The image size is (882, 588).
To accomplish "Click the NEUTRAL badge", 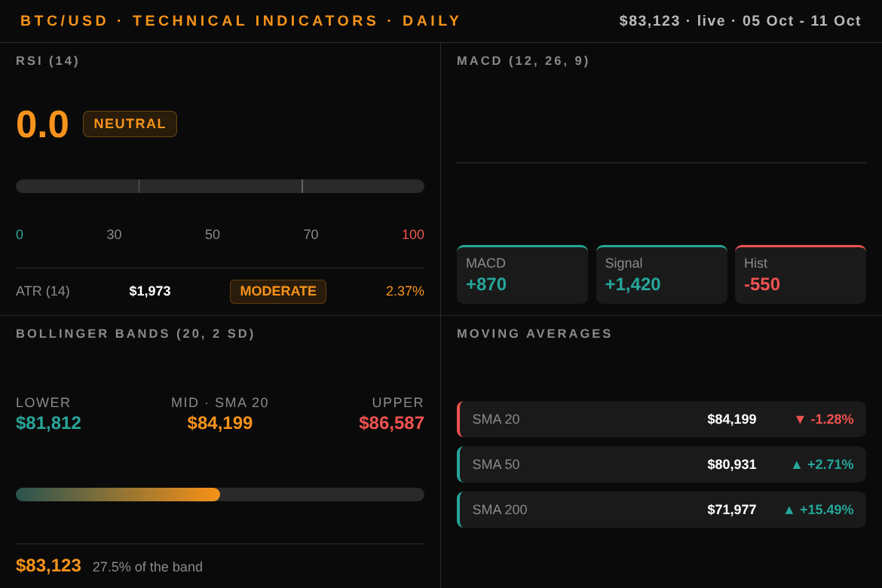I will tap(130, 124).
